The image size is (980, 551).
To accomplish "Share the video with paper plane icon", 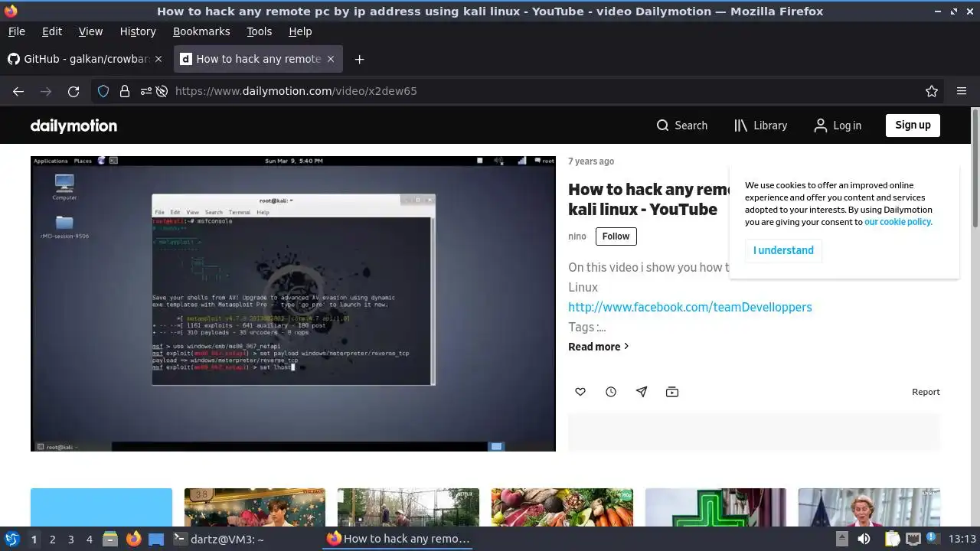I will [642, 392].
